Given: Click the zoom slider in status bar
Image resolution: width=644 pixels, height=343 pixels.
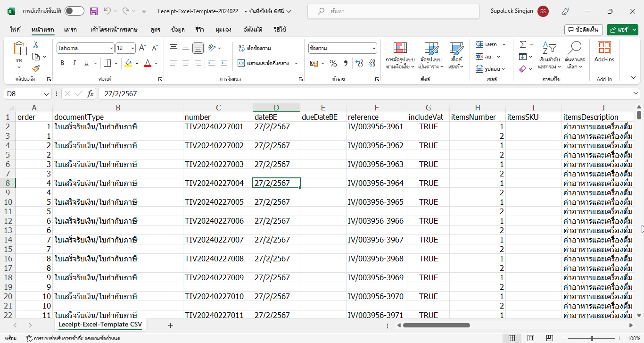Looking at the screenshot, I should [x=592, y=338].
